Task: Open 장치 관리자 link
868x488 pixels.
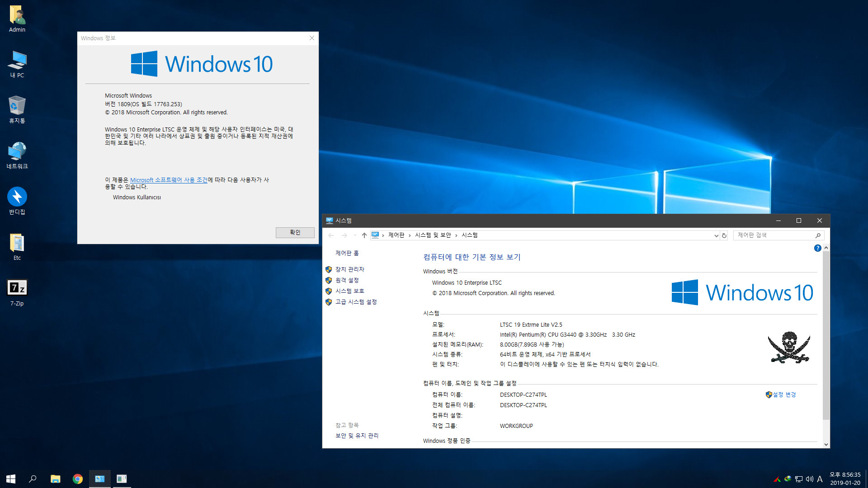Action: tap(350, 269)
